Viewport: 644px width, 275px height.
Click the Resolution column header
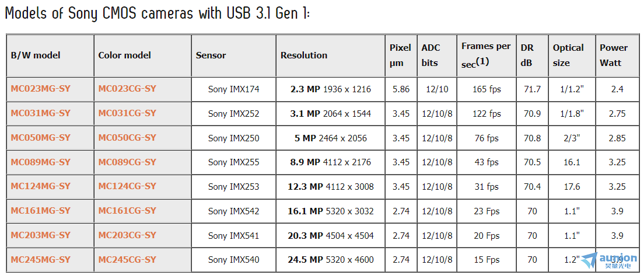click(304, 55)
